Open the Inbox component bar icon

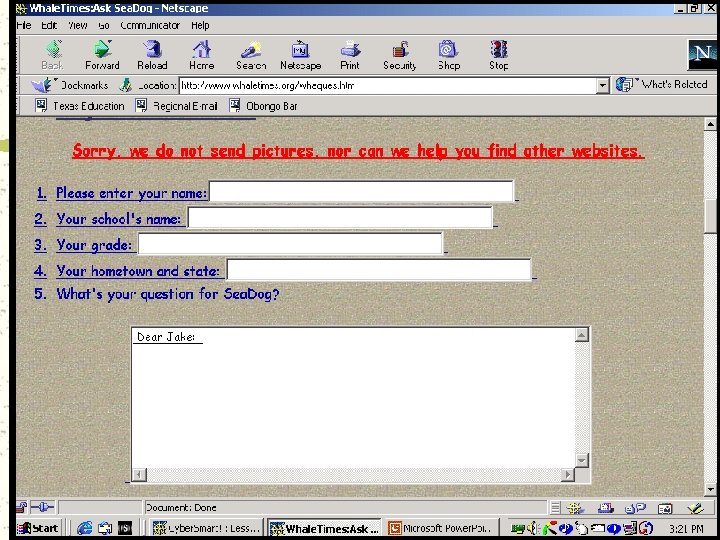click(606, 508)
